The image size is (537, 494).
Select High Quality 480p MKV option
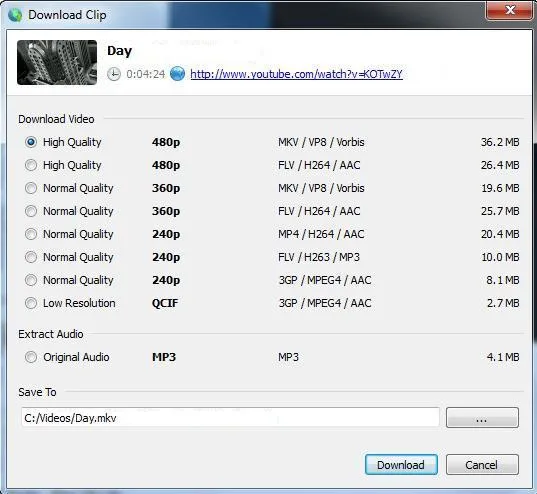(x=31, y=142)
